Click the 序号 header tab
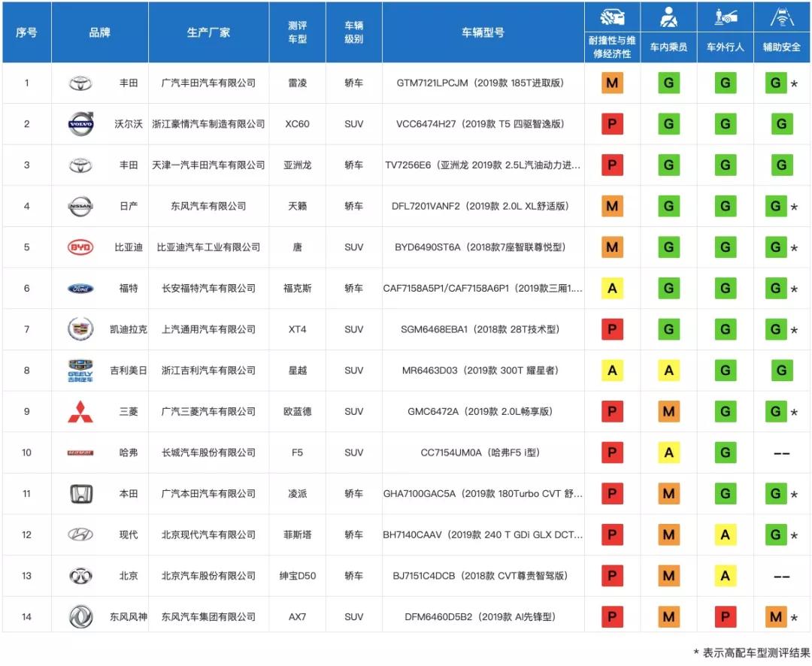812x666 pixels. coord(26,32)
